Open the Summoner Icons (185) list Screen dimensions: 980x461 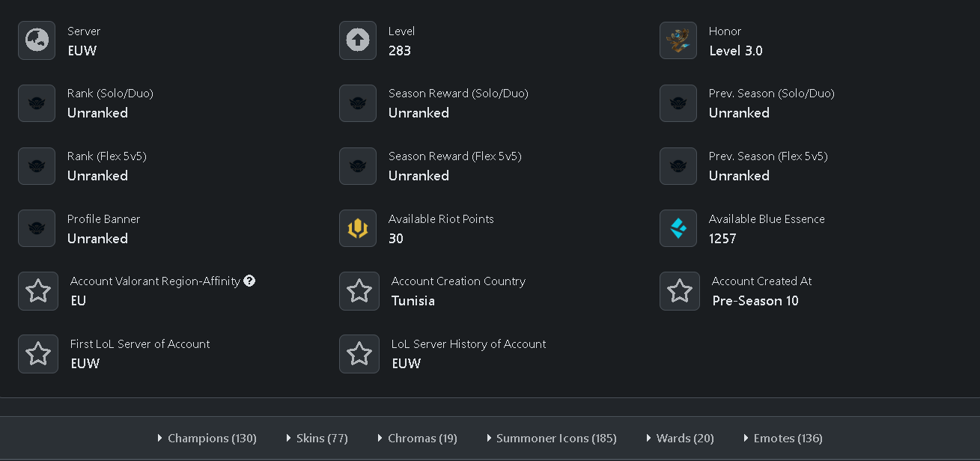[x=551, y=438]
